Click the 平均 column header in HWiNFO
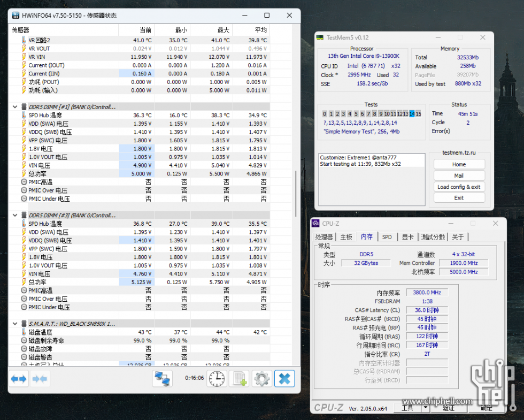The width and height of the screenshot is (524, 420). (x=251, y=30)
